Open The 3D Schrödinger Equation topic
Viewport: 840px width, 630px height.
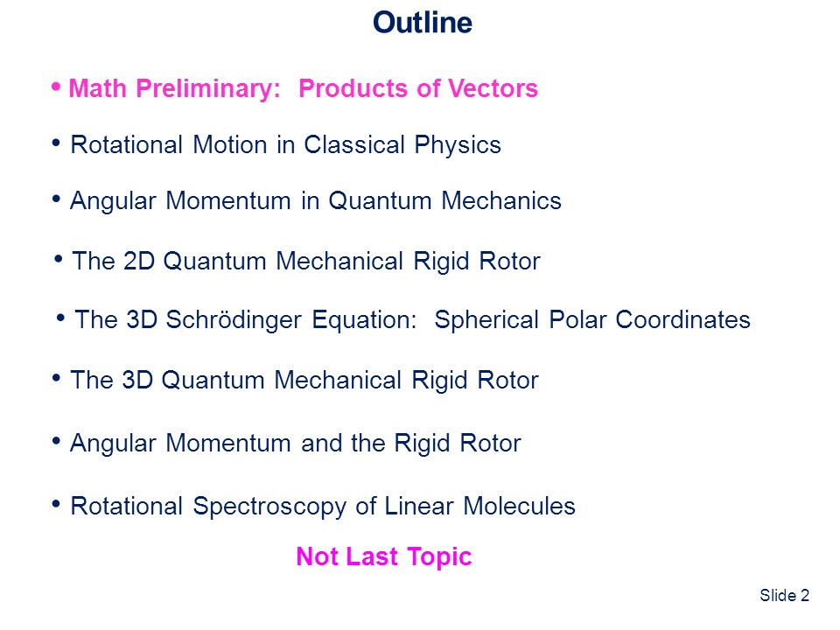coord(412,320)
